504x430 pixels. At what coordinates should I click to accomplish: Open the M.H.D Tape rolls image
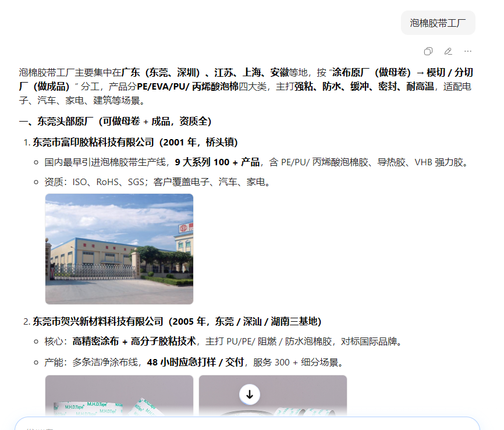click(x=119, y=396)
